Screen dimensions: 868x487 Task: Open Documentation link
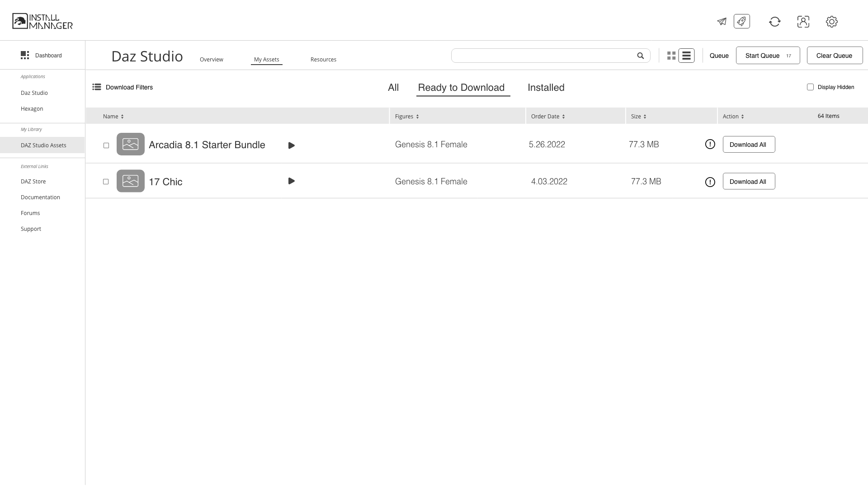coord(40,197)
